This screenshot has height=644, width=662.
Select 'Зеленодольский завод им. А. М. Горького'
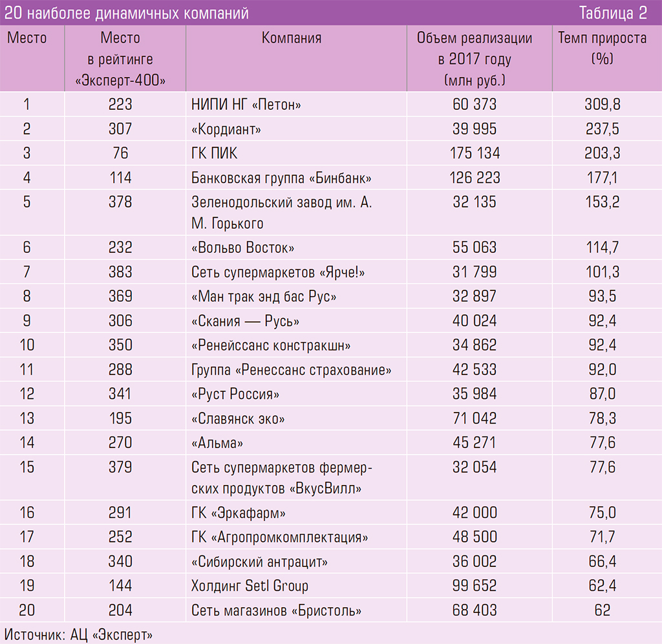tap(282, 213)
